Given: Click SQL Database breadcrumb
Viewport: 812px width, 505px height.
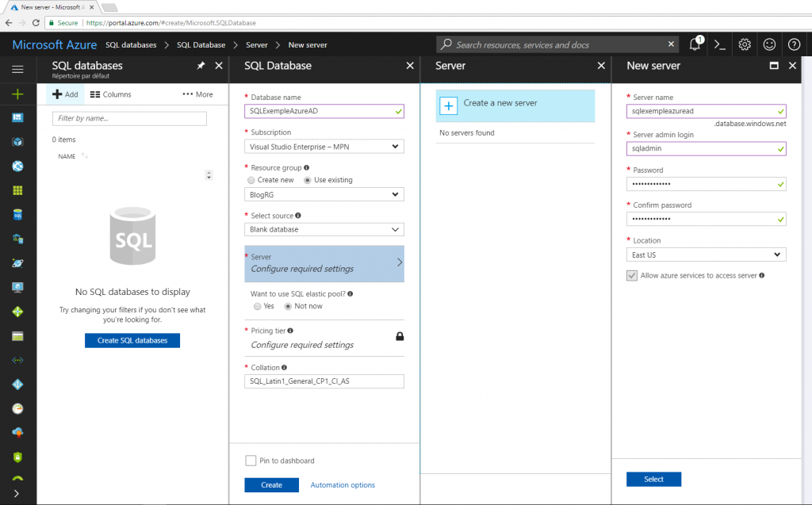Looking at the screenshot, I should (x=201, y=45).
